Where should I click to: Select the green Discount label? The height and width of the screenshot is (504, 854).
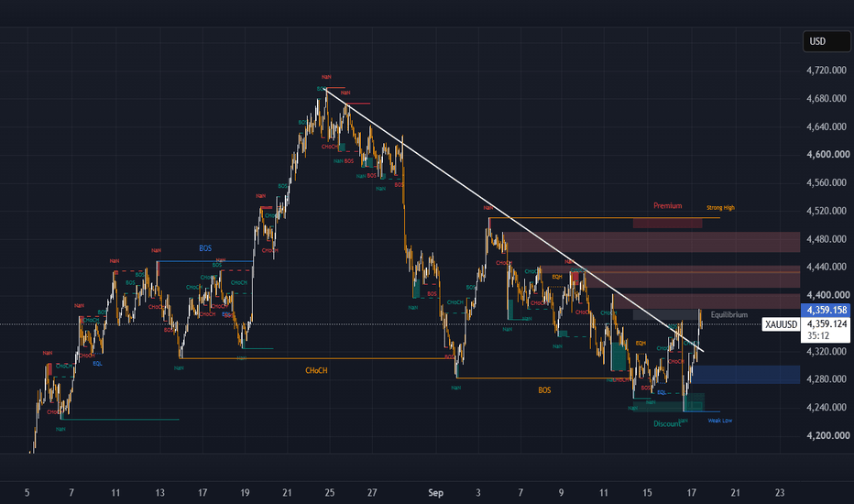[x=667, y=424]
